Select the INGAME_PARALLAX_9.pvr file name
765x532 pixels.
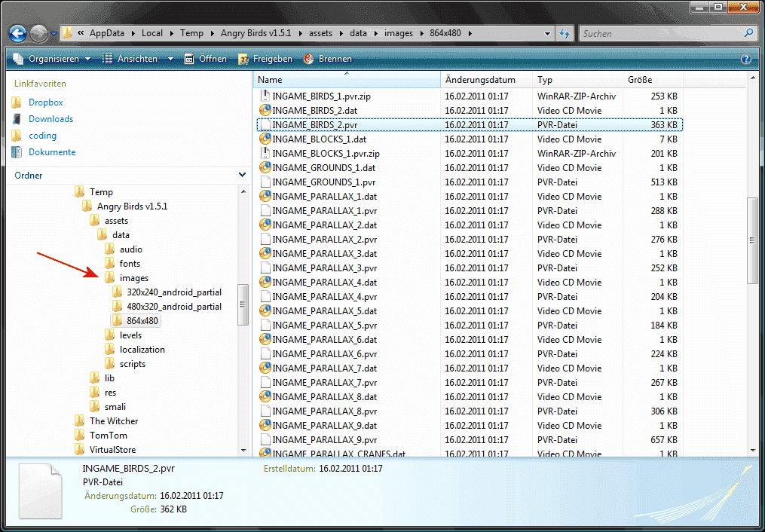pyautogui.click(x=324, y=440)
